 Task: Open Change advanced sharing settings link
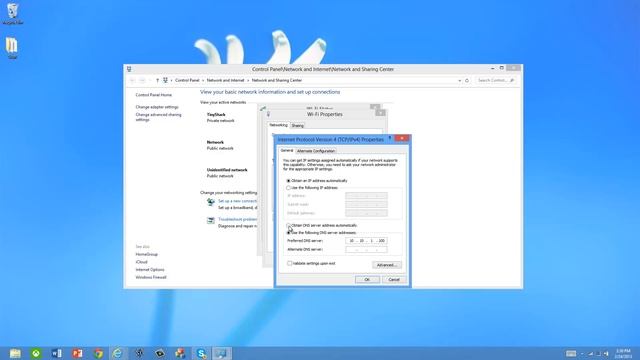click(x=158, y=117)
